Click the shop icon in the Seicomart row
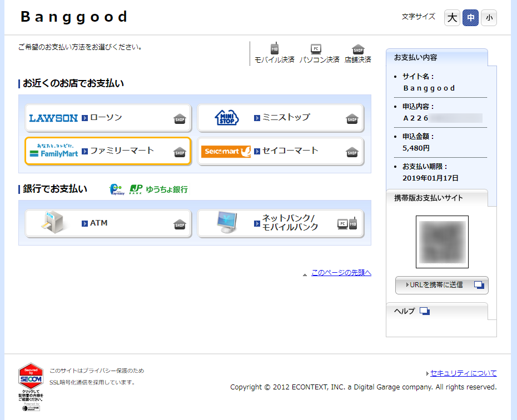This screenshot has width=517, height=420. pyautogui.click(x=352, y=152)
